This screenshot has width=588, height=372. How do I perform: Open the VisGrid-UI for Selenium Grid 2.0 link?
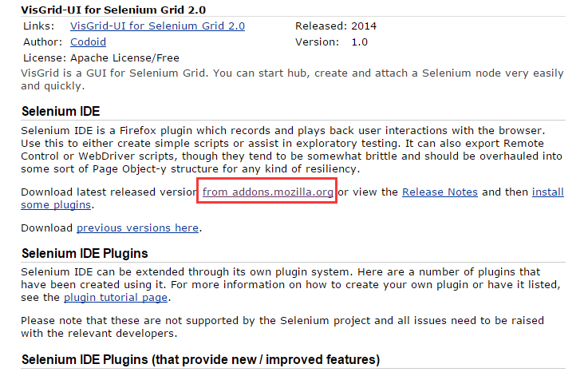click(157, 26)
